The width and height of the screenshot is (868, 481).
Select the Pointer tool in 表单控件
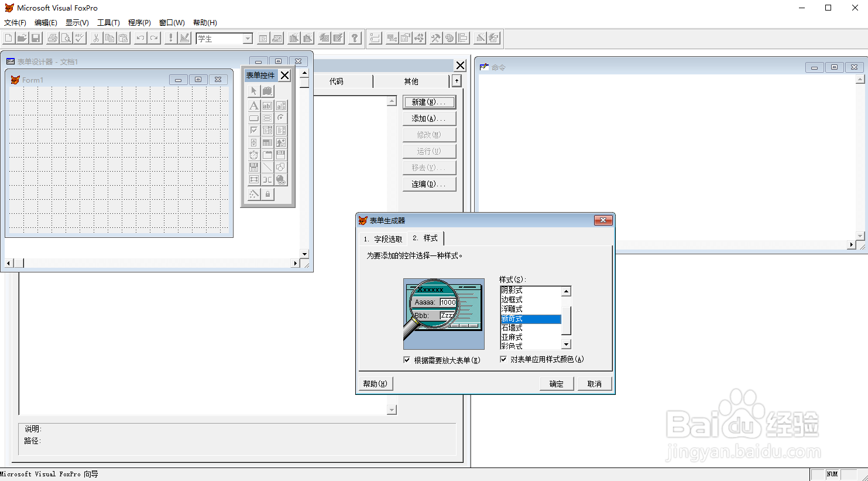253,91
